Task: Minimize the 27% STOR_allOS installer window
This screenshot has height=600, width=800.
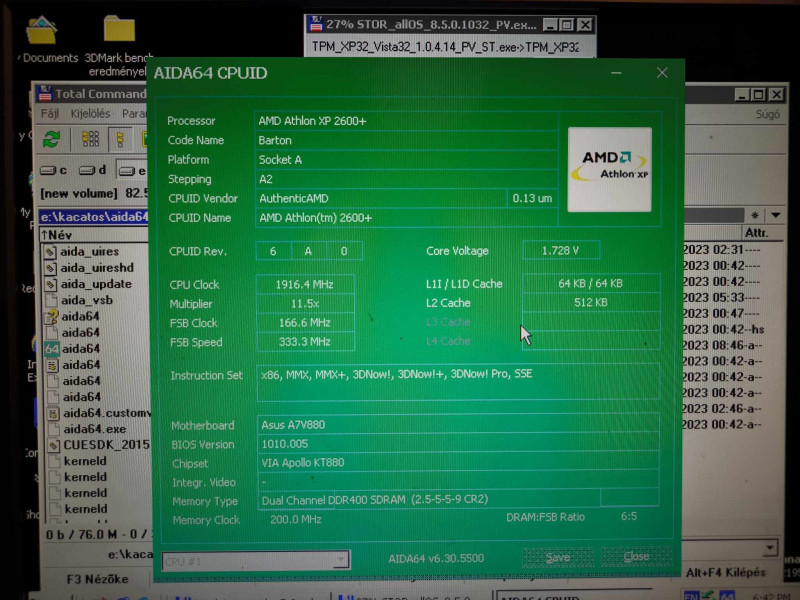Action: 550,24
